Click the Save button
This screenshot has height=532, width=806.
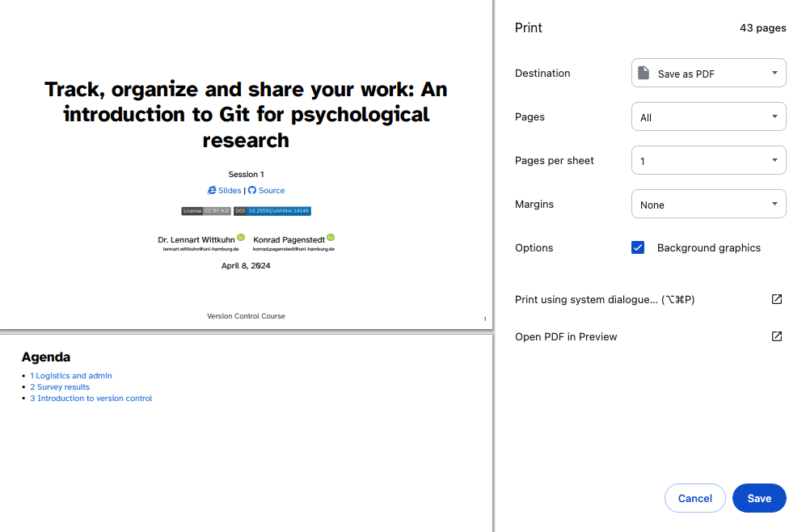coord(758,498)
